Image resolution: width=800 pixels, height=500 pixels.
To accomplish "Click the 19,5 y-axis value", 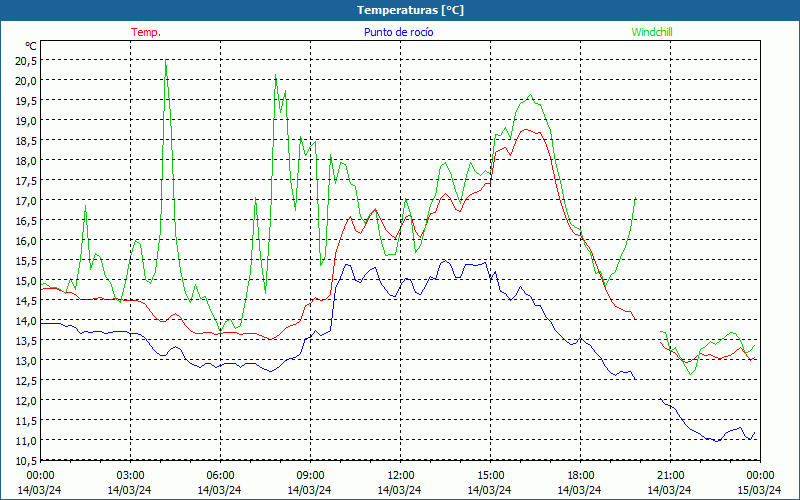I will pyautogui.click(x=27, y=101).
